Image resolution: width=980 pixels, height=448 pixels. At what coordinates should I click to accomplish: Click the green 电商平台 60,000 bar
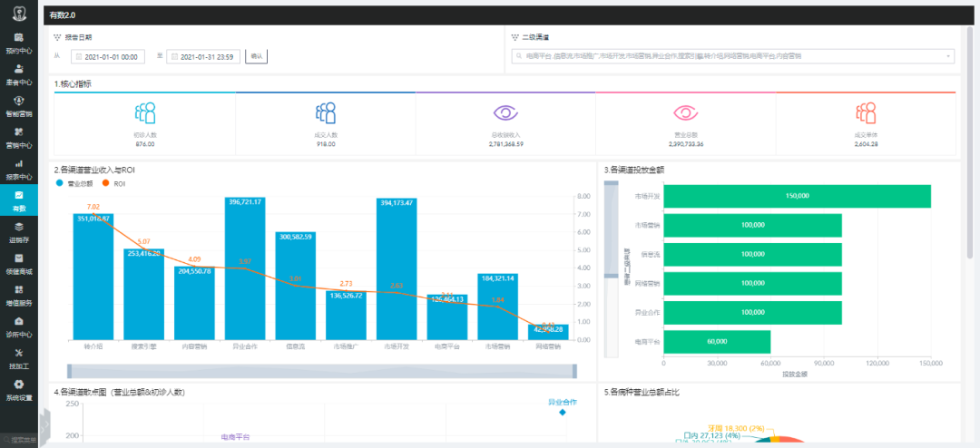(717, 342)
